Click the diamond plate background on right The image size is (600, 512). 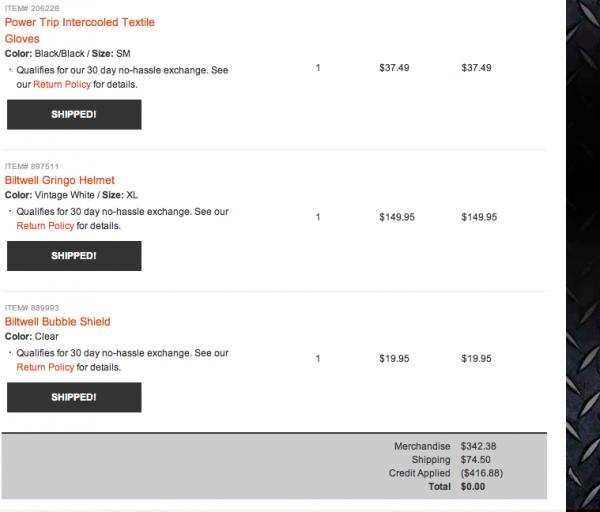coord(583,256)
